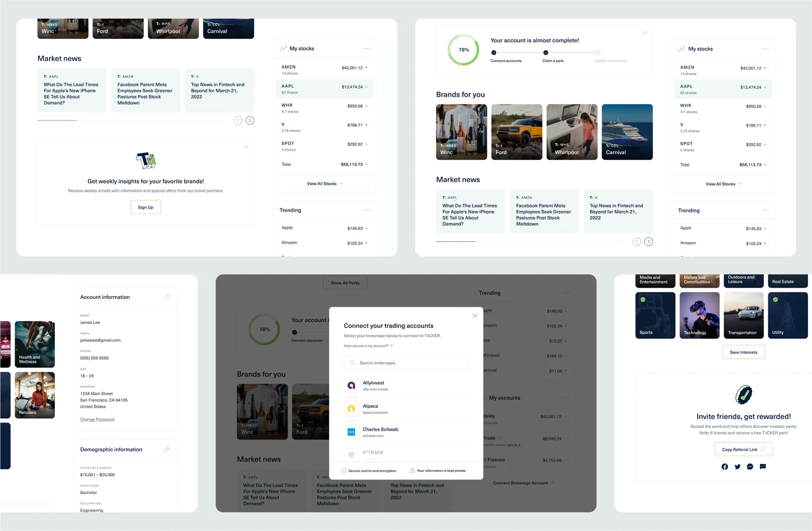The height and width of the screenshot is (531, 812).
Task: Edit Account information with the pencil icon
Action: tap(166, 297)
